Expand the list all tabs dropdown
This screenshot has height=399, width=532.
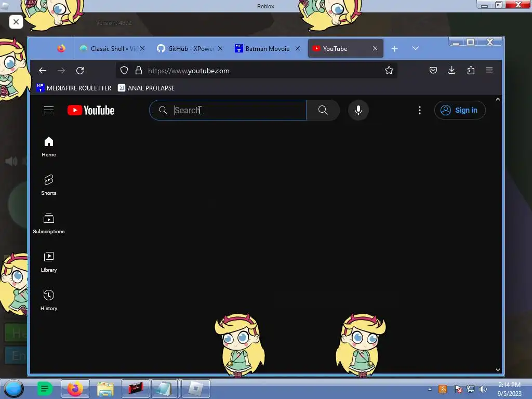(x=416, y=48)
